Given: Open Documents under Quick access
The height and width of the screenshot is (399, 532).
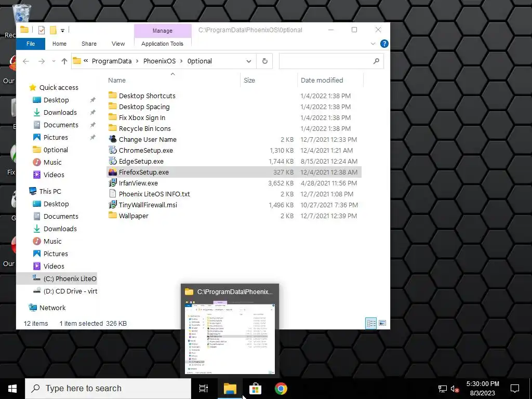Looking at the screenshot, I should (61, 125).
